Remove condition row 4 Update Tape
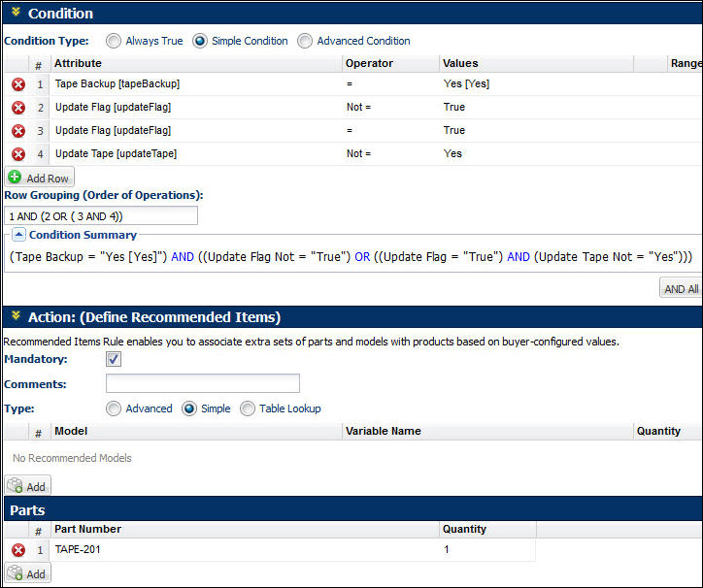The height and width of the screenshot is (588, 703). pos(17,154)
